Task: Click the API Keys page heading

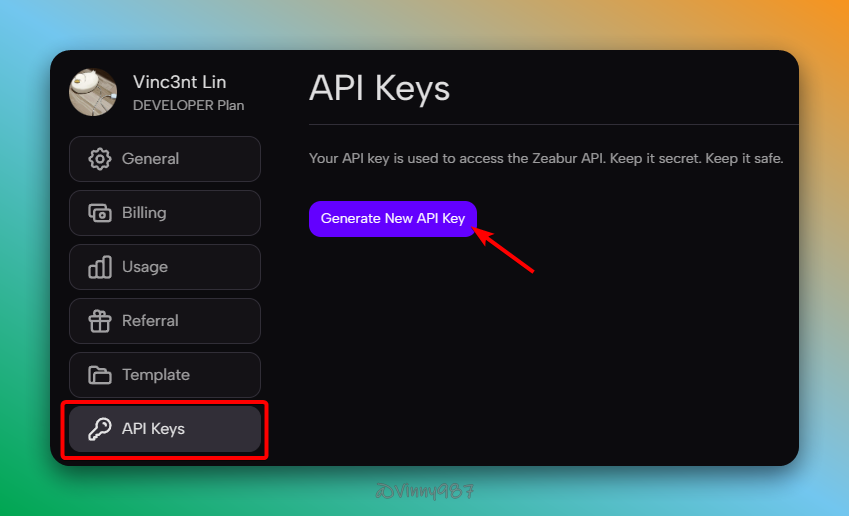Action: [379, 88]
